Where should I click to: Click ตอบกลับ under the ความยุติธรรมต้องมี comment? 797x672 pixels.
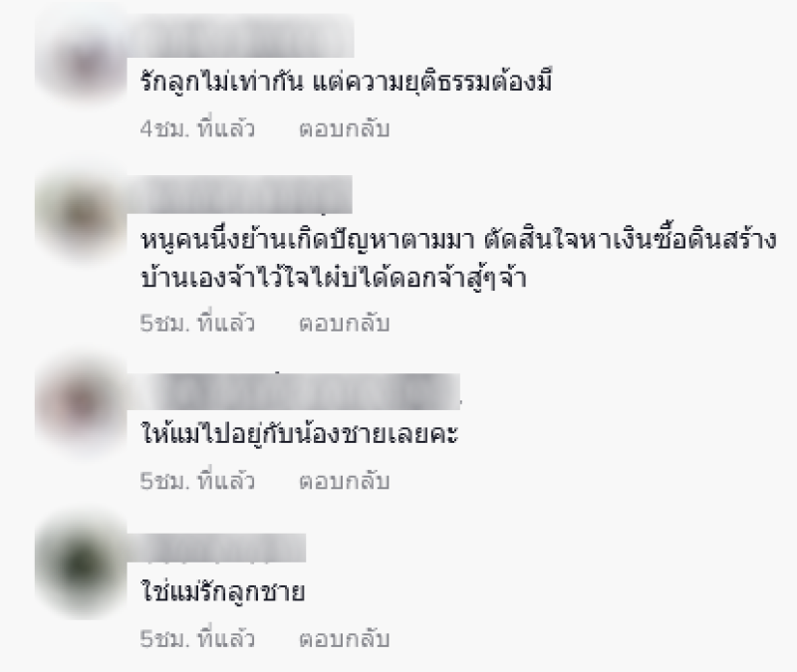(344, 129)
